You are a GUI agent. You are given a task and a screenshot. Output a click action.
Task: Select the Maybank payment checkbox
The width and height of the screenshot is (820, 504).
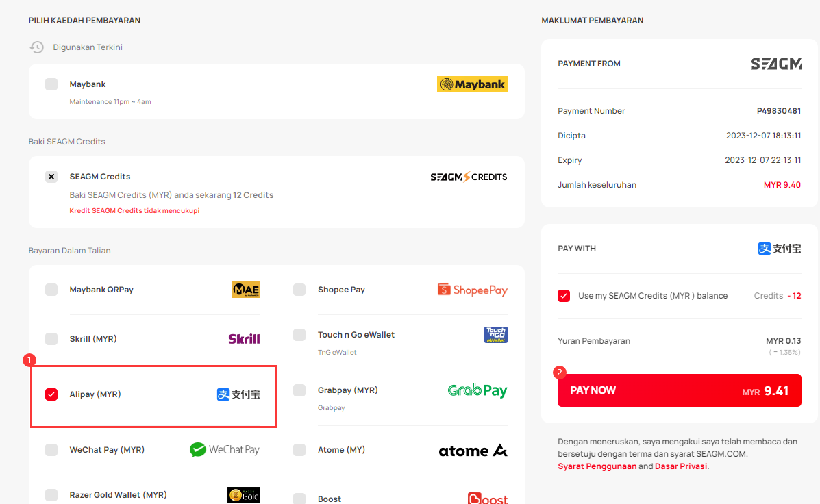coord(51,84)
